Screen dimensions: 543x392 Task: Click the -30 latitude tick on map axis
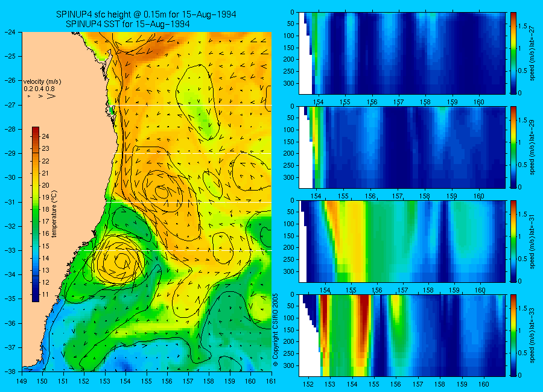[x=11, y=178]
